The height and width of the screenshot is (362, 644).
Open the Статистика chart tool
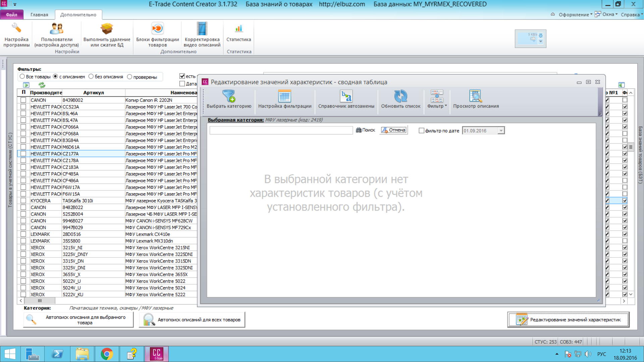point(238,33)
